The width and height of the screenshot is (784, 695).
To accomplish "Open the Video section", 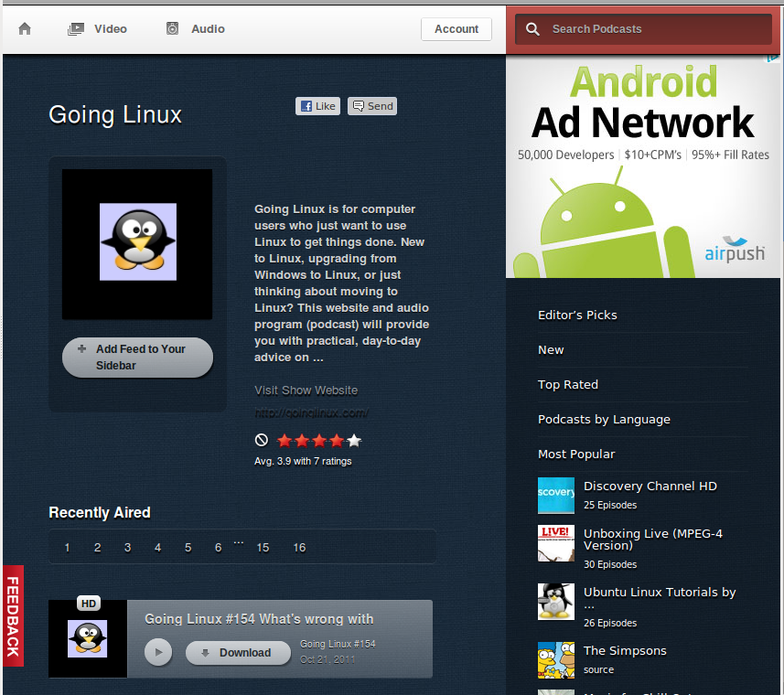I will point(98,29).
